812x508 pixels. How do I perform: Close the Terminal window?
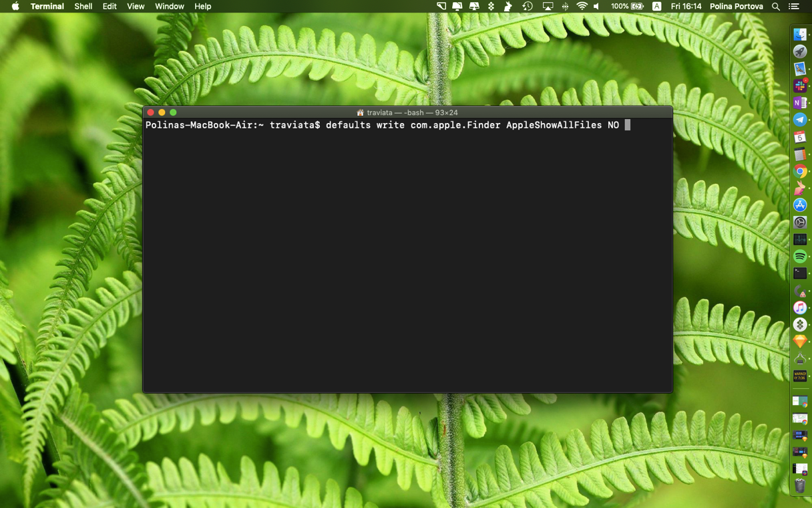point(151,112)
